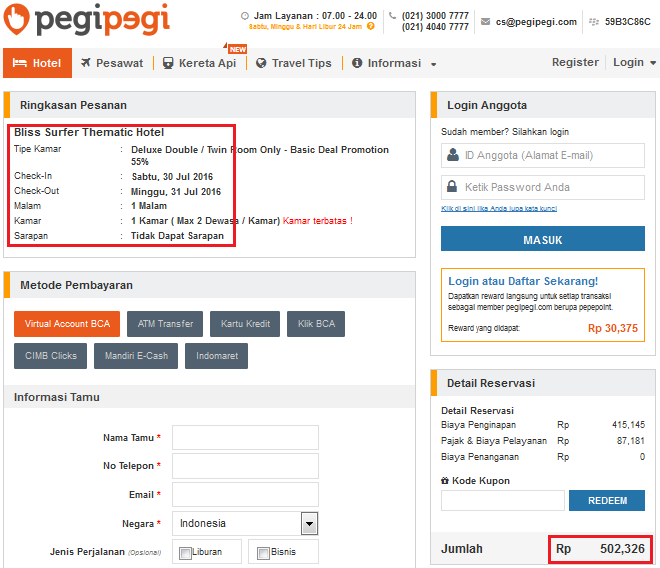The width and height of the screenshot is (660, 568).
Task: Click the orange question mark help icon
Action: 370,26
